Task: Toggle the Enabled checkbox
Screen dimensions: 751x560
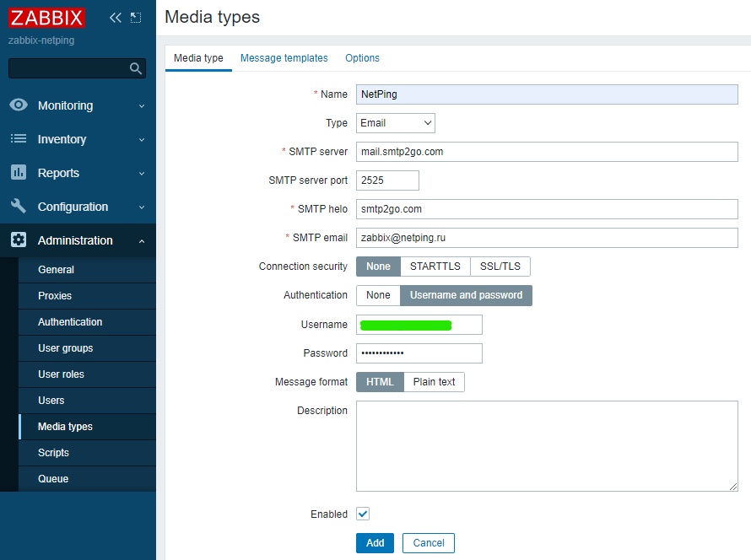Action: [x=363, y=514]
